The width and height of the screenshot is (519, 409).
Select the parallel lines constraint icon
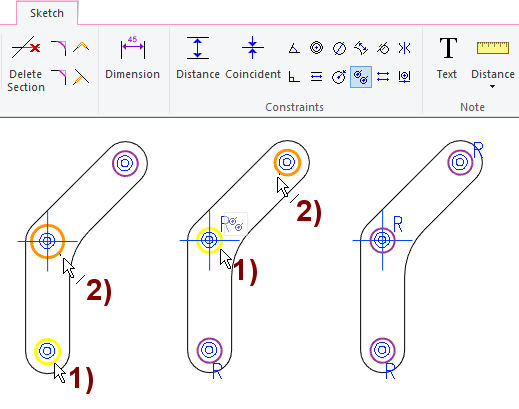(x=316, y=77)
